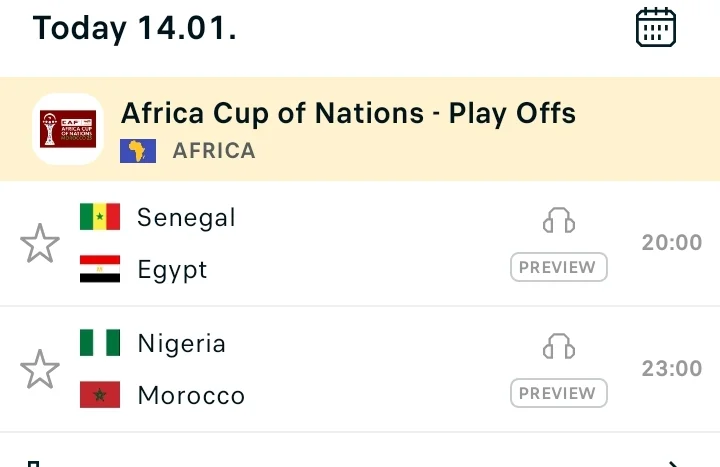Star the Nigeria vs Morocco match
This screenshot has height=467, width=720.
point(40,370)
